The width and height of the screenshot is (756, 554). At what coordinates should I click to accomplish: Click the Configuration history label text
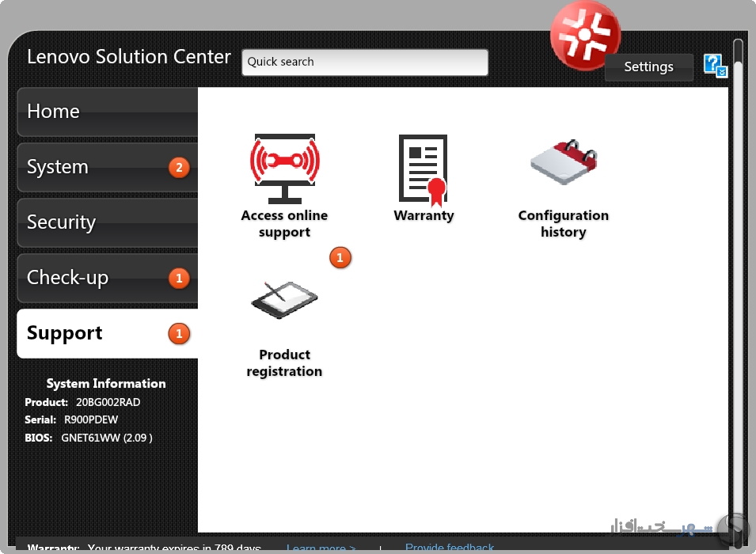(564, 224)
